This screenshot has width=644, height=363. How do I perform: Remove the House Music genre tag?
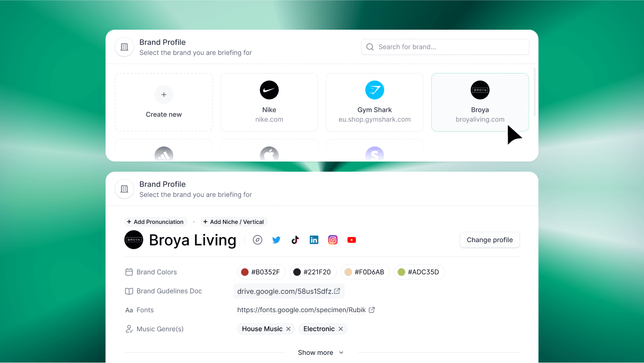[x=288, y=329]
